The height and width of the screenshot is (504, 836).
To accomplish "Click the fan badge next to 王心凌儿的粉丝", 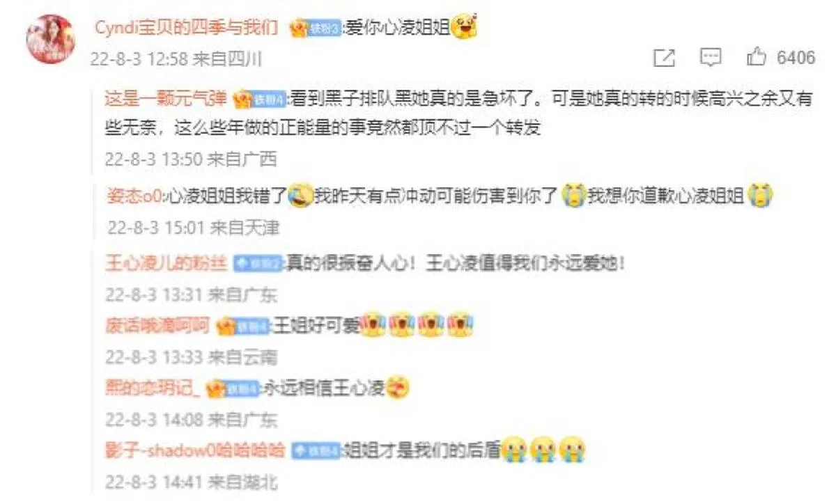I will [x=256, y=264].
